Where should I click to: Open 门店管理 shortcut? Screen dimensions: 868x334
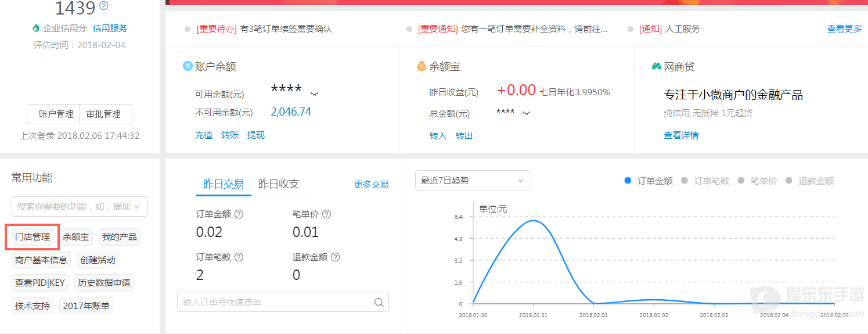point(33,237)
